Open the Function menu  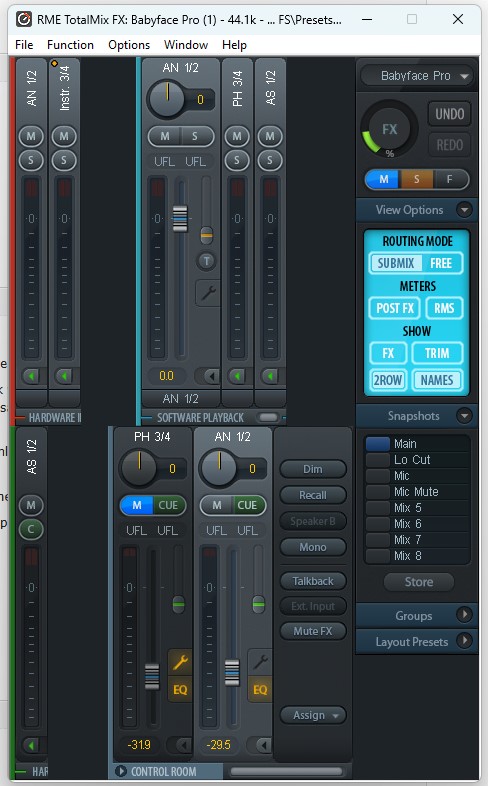(70, 45)
